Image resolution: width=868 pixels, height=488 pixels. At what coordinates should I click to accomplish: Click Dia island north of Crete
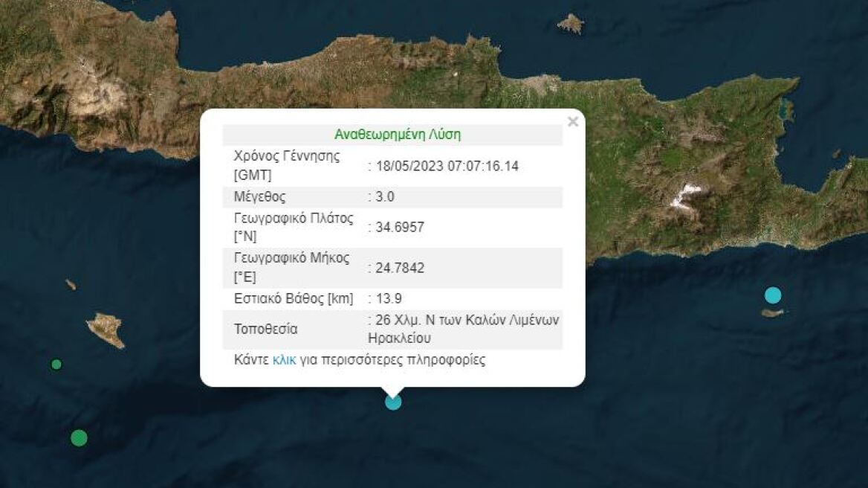(569, 23)
